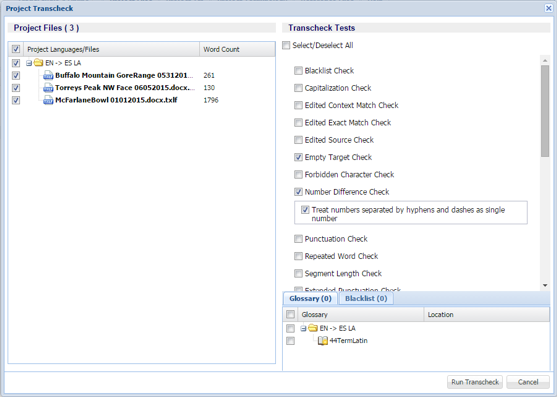
Task: Enable the Forbidden Character Check
Action: [x=298, y=174]
